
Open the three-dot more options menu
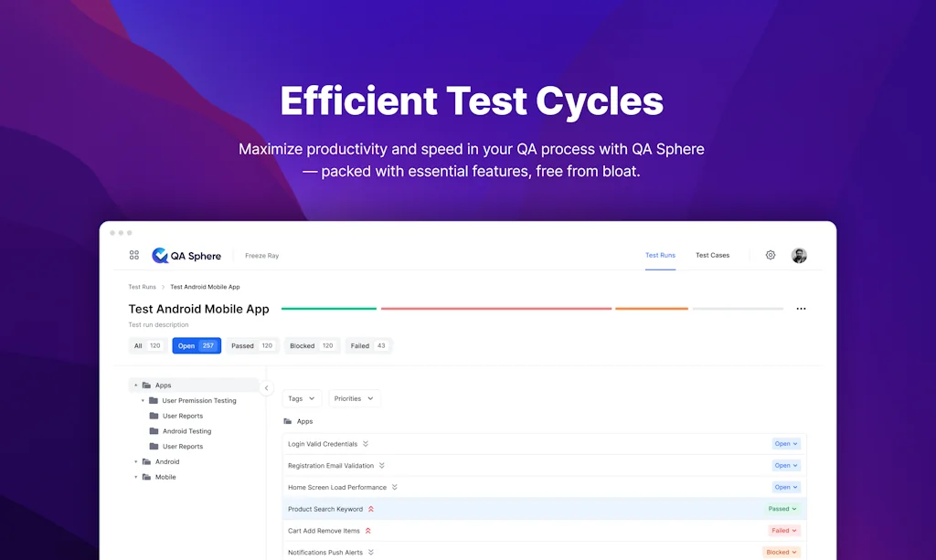point(801,309)
